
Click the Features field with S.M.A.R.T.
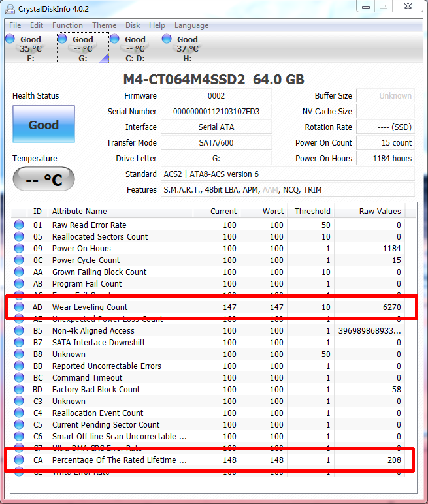point(288,190)
